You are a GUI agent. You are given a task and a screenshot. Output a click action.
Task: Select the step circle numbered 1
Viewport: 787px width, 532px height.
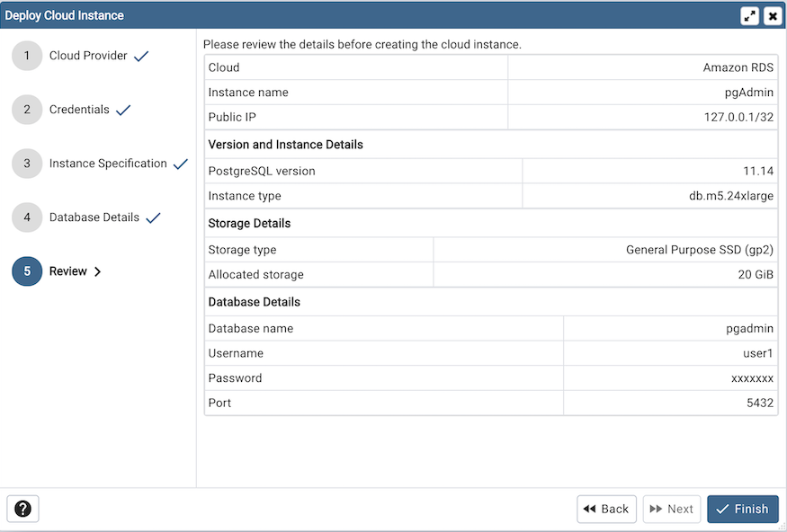tap(26, 55)
